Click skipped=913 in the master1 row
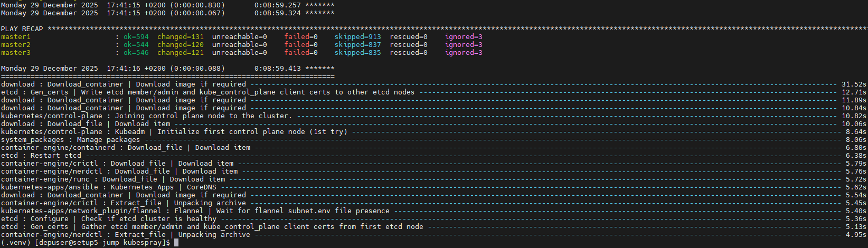Image resolution: width=868 pixels, height=248 pixels. coord(358,37)
